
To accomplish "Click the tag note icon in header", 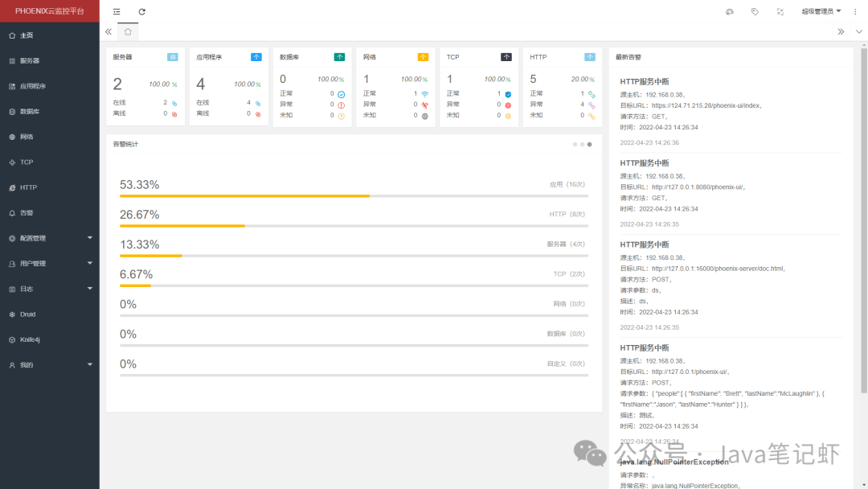I will pyautogui.click(x=755, y=11).
